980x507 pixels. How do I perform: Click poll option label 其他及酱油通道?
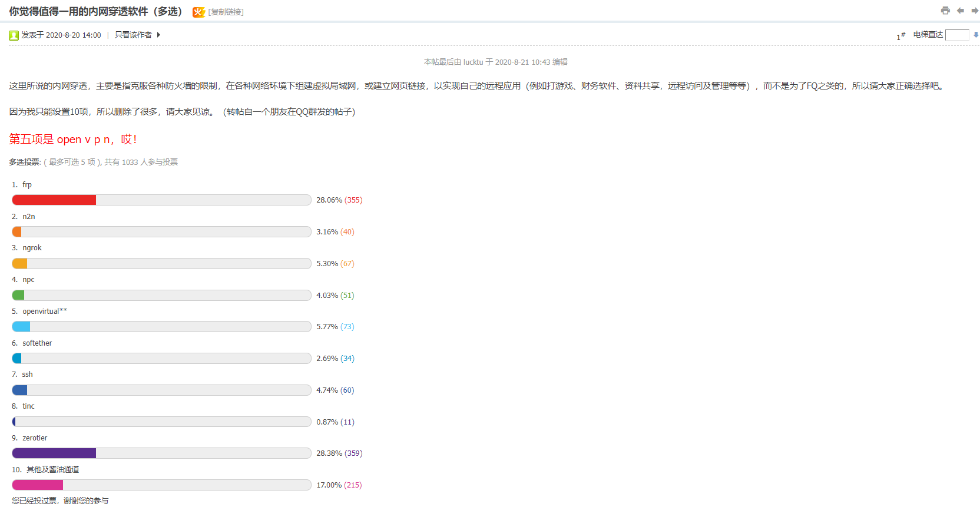point(53,470)
